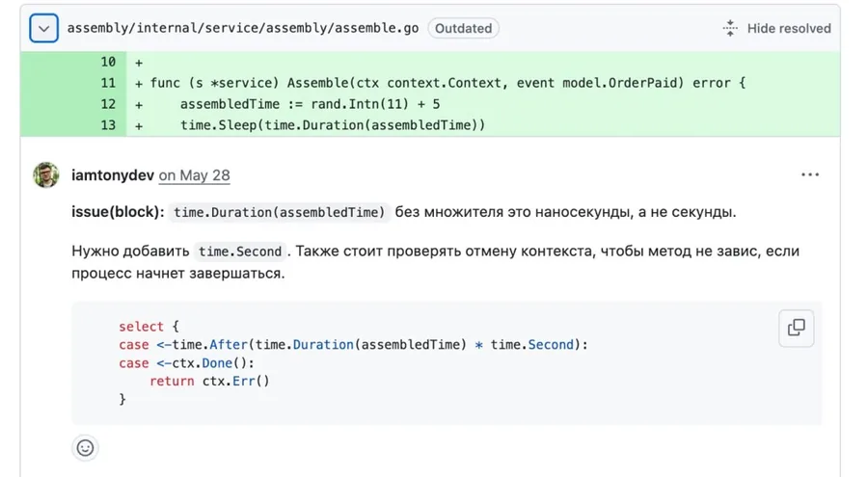The height and width of the screenshot is (477, 868).
Task: Click the 'return ctx.Err()' line in snippet
Action: click(209, 382)
